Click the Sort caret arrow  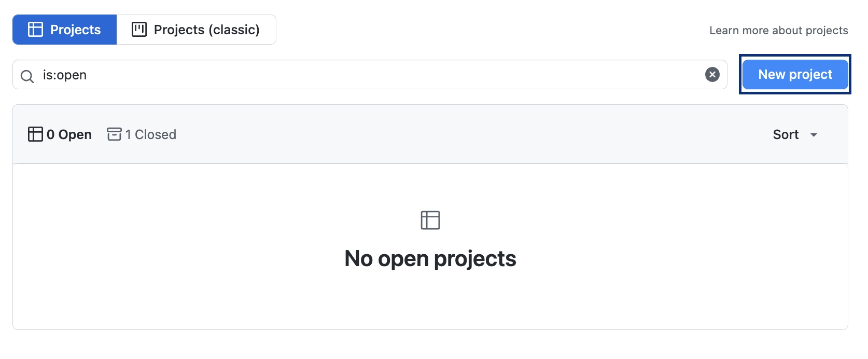click(814, 135)
